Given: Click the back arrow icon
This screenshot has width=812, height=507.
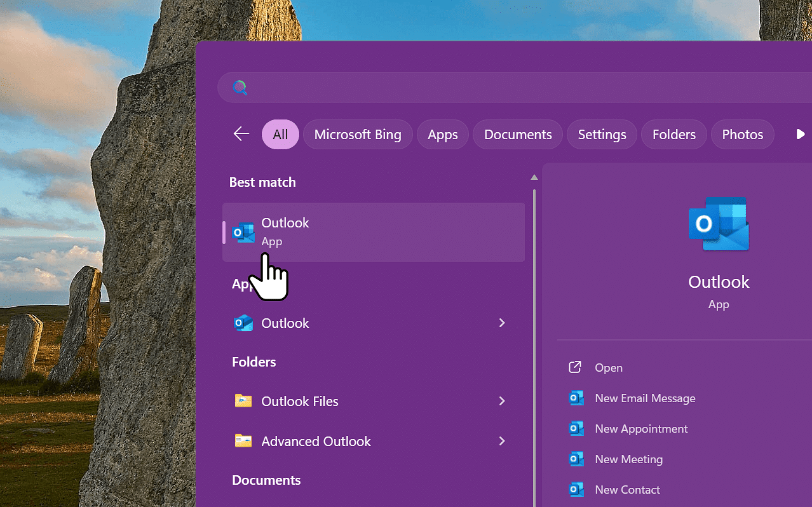Looking at the screenshot, I should click(241, 134).
